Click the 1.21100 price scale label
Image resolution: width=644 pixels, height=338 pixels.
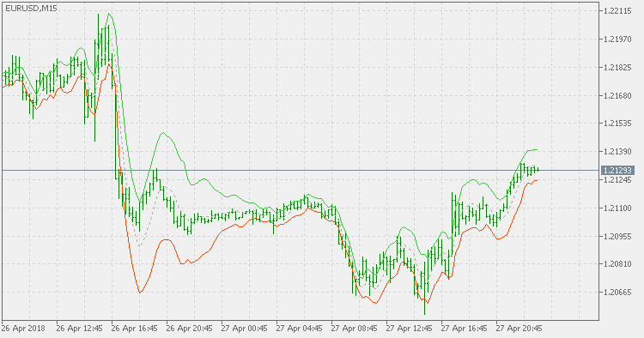(x=617, y=208)
